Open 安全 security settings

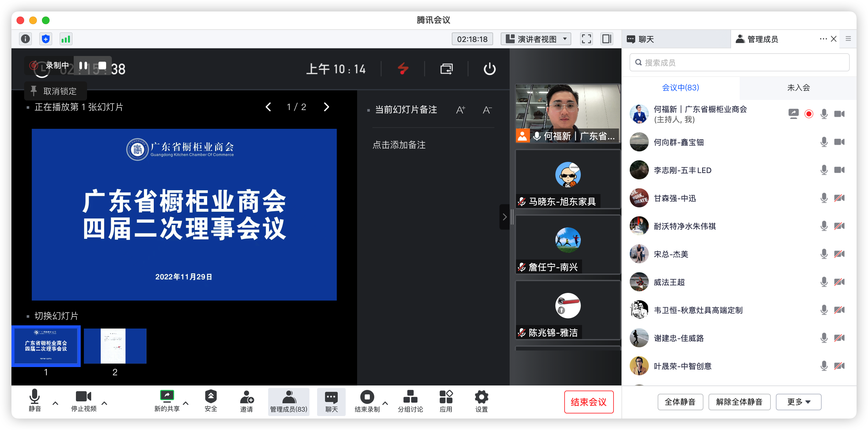tap(211, 401)
